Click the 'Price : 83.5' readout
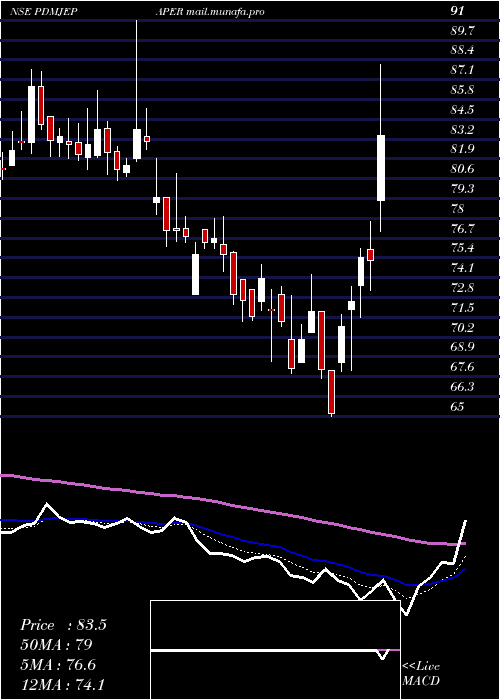The image size is (500, 700). pos(63,625)
